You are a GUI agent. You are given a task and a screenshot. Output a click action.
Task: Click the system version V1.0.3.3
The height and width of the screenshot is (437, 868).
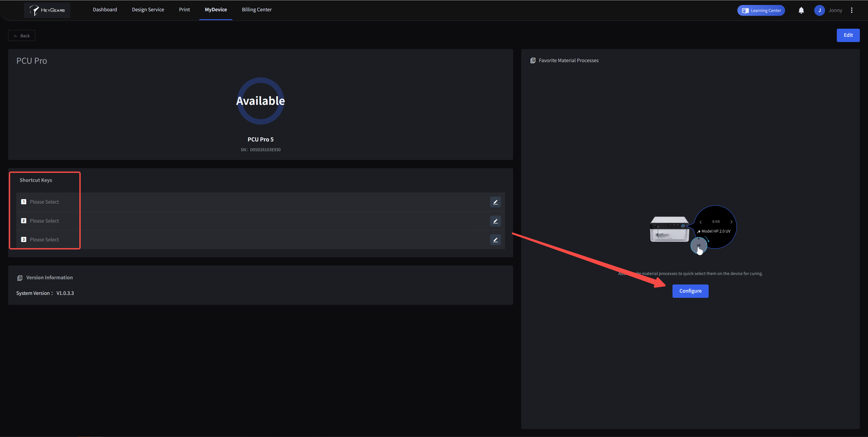tap(65, 293)
